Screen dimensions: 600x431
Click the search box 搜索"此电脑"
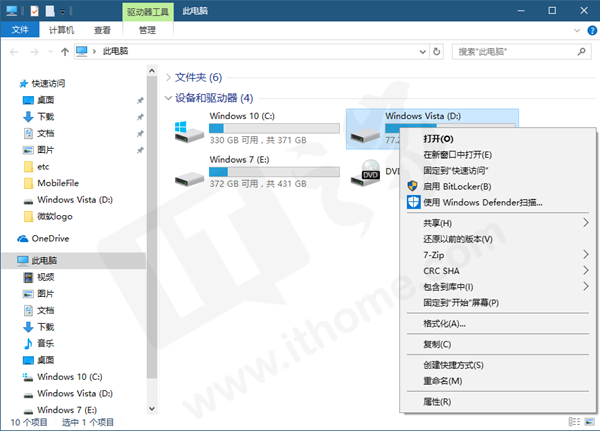click(515, 50)
